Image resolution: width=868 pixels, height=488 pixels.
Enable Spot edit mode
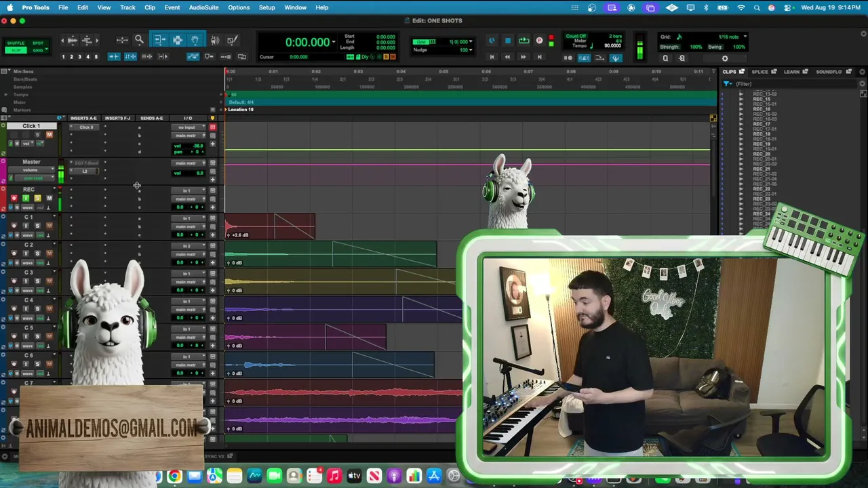point(37,43)
